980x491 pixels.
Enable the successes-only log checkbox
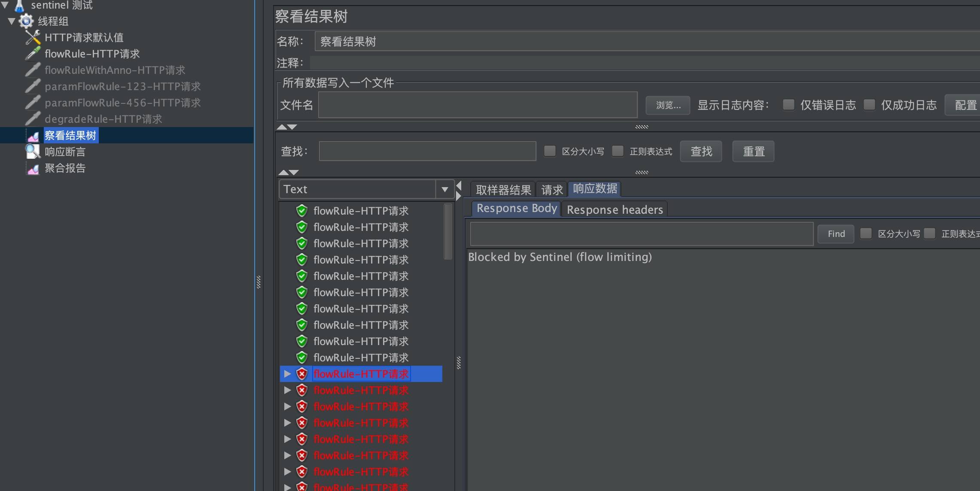(x=869, y=105)
